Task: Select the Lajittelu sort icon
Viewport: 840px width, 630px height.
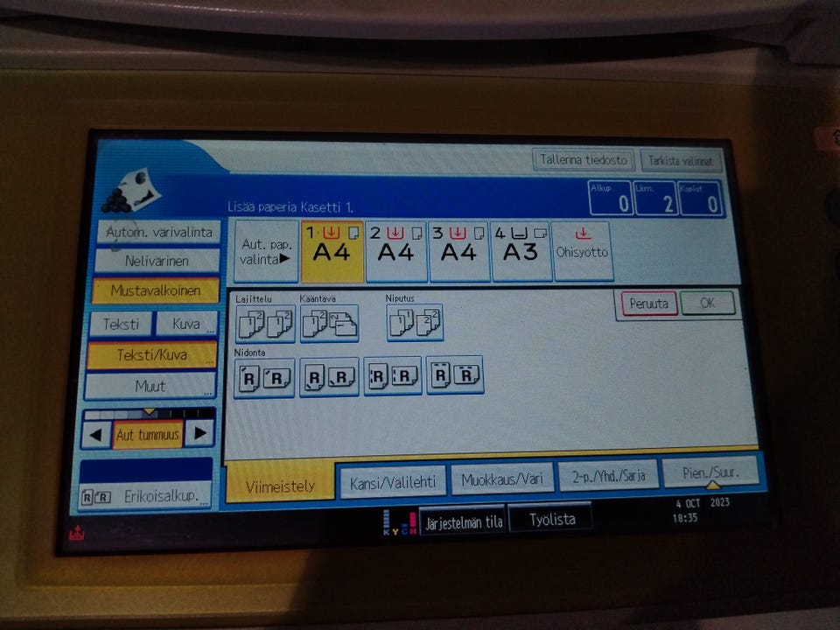Action: (x=265, y=324)
